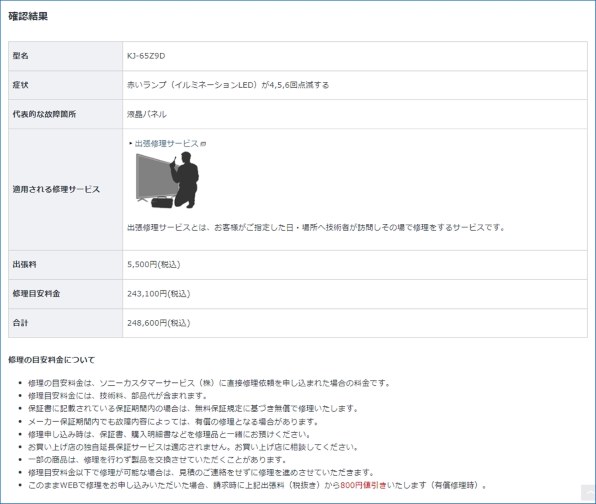The image size is (596, 504).
Task: Click the bullet starting with 一部の商品は
Action: coord(157,460)
